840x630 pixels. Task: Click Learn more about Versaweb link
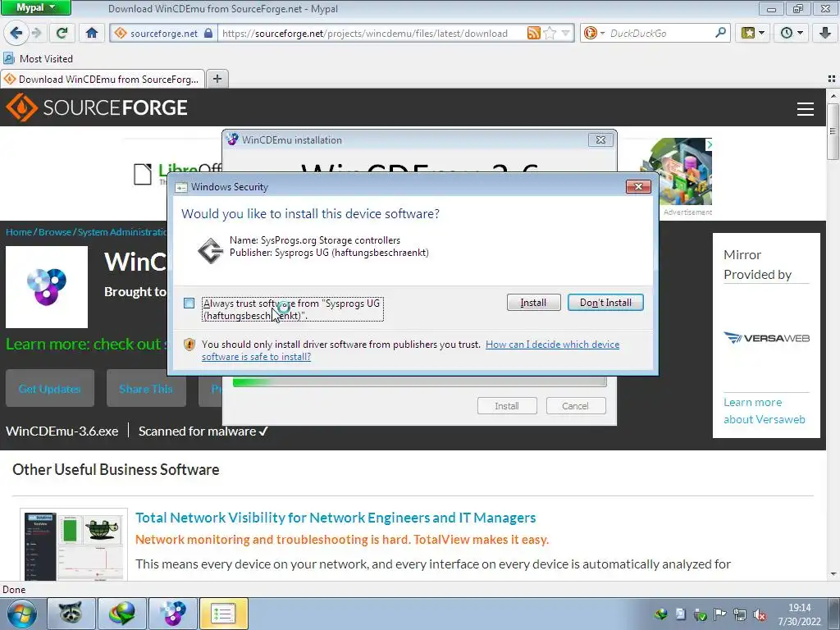764,411
